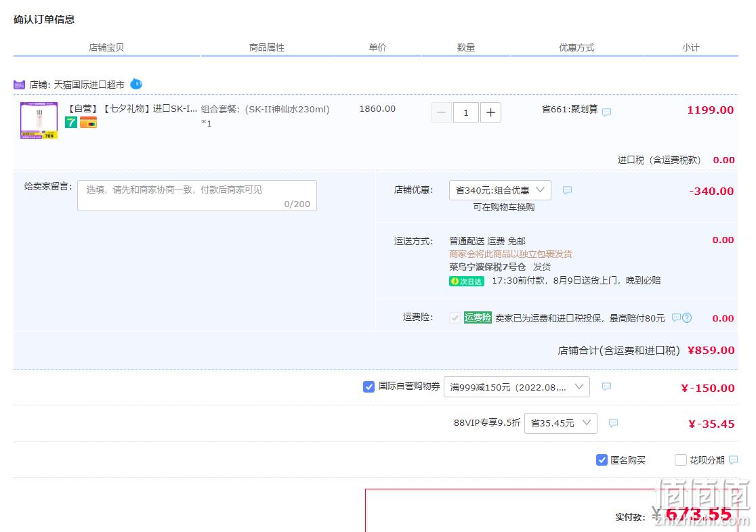Click the subtotal price 1199.00
756x532 pixels.
tap(711, 110)
